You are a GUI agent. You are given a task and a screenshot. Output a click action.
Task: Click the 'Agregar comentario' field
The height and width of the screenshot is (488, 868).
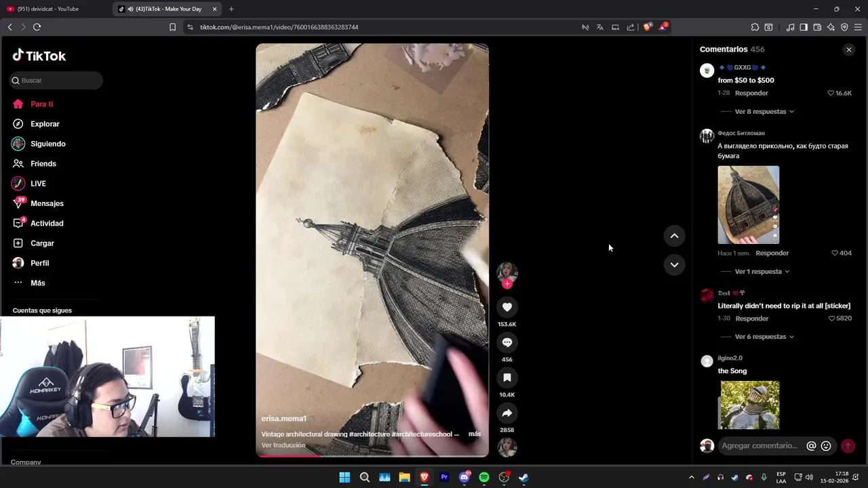coord(759,446)
